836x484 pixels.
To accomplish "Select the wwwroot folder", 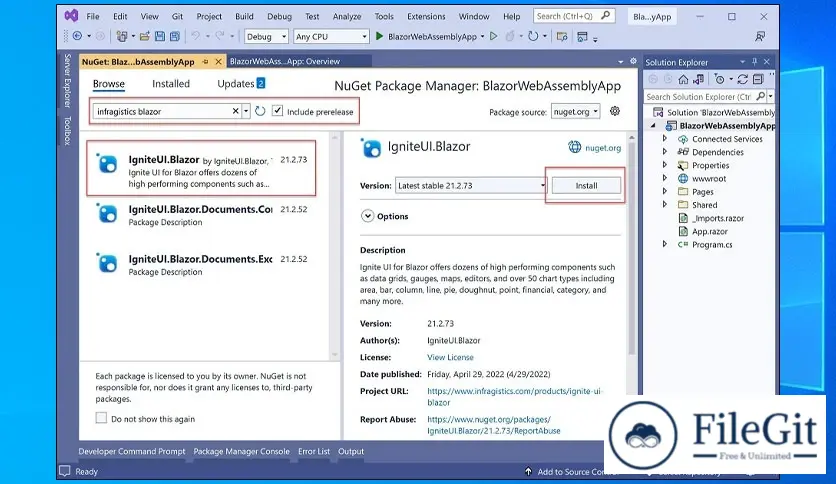I will 709,179.
